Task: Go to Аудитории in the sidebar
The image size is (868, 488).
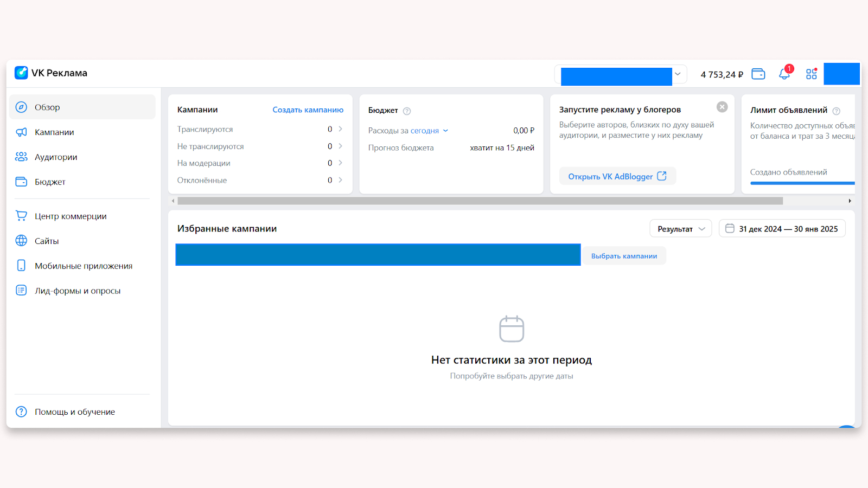Action: tap(82, 157)
